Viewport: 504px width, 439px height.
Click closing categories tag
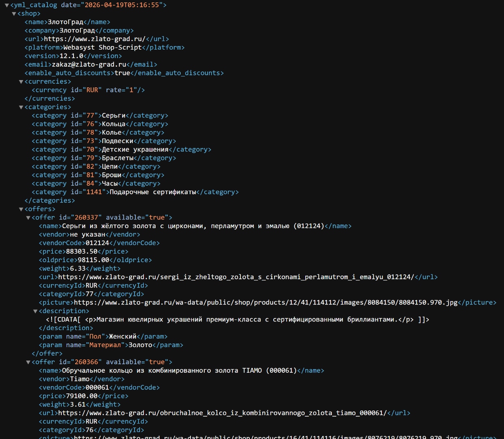(50, 201)
